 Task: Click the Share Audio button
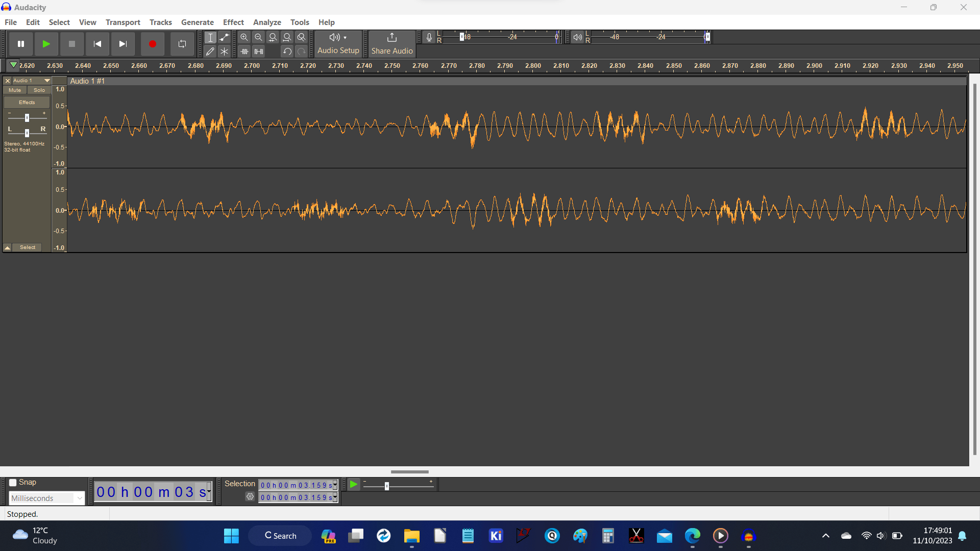coord(392,44)
